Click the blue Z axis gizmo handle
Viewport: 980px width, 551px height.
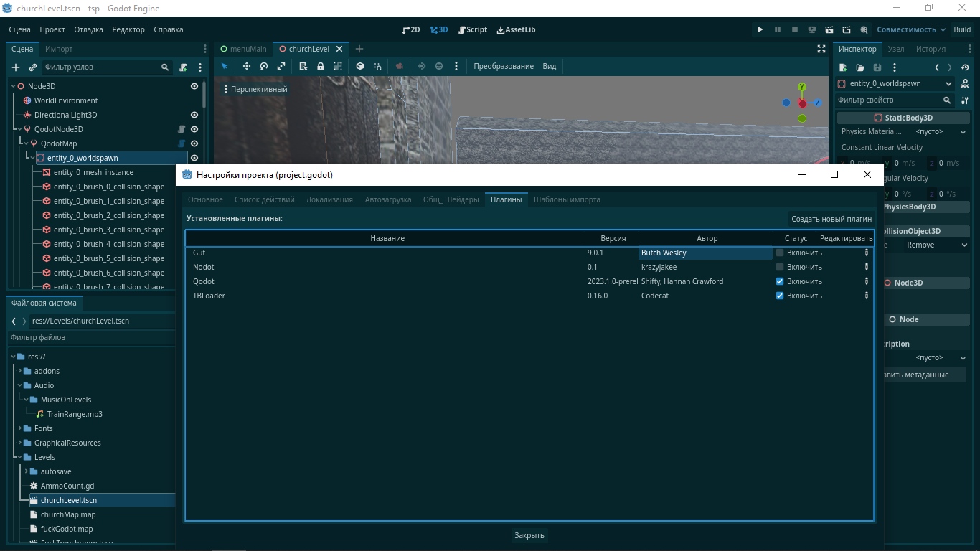coord(817,103)
